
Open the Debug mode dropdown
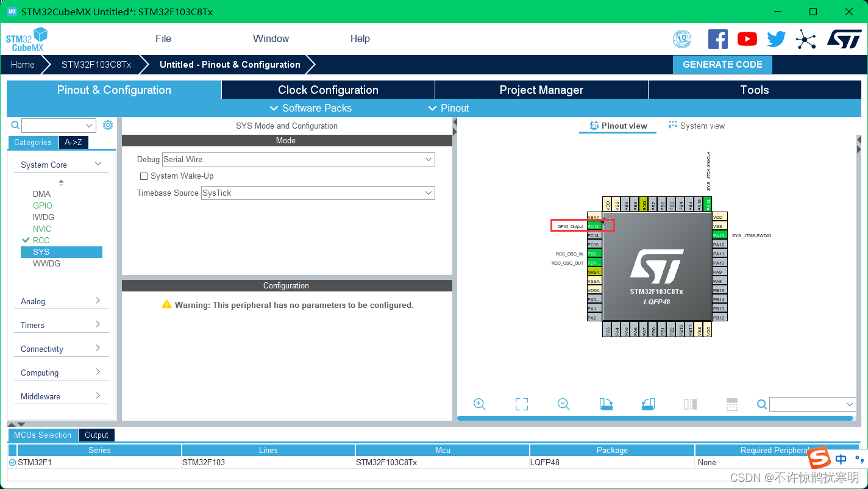pyautogui.click(x=299, y=159)
